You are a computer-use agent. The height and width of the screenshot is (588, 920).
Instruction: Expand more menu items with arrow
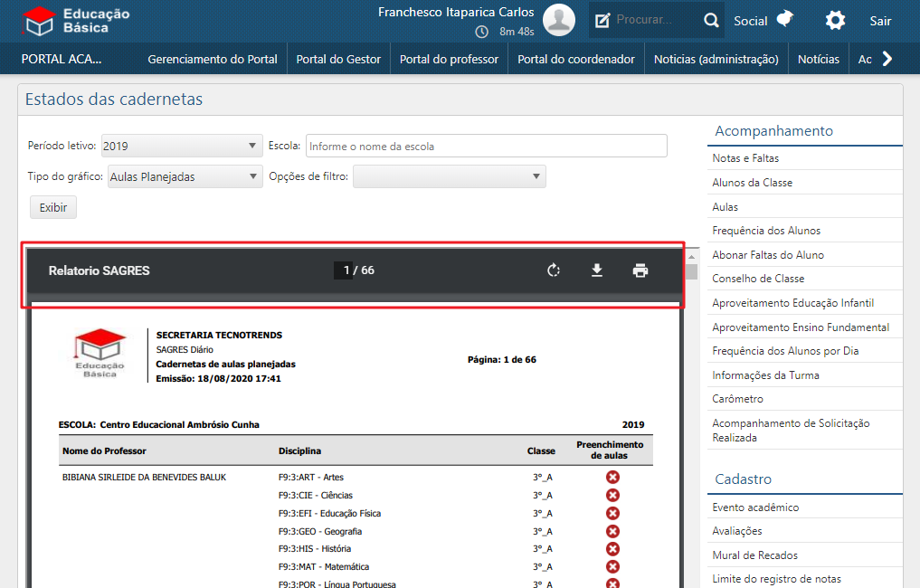coord(887,59)
